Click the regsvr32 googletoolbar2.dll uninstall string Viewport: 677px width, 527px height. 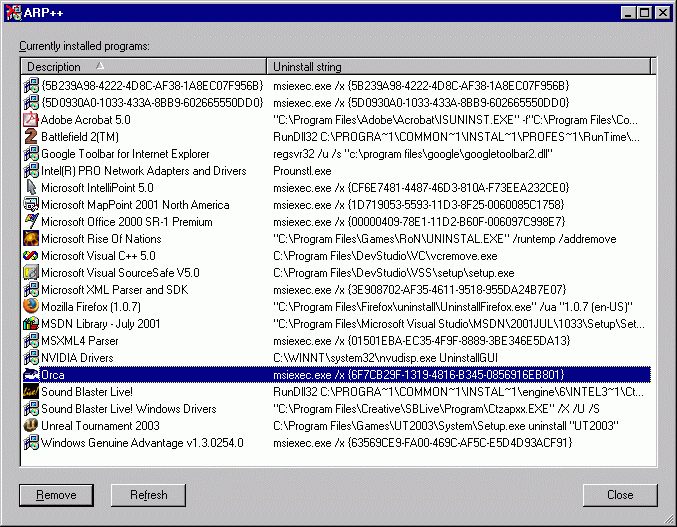click(413, 154)
